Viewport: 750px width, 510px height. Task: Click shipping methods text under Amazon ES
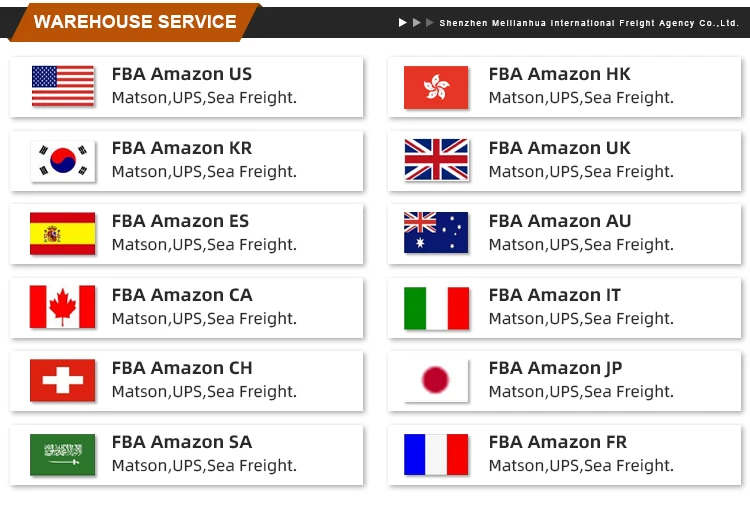tap(204, 245)
